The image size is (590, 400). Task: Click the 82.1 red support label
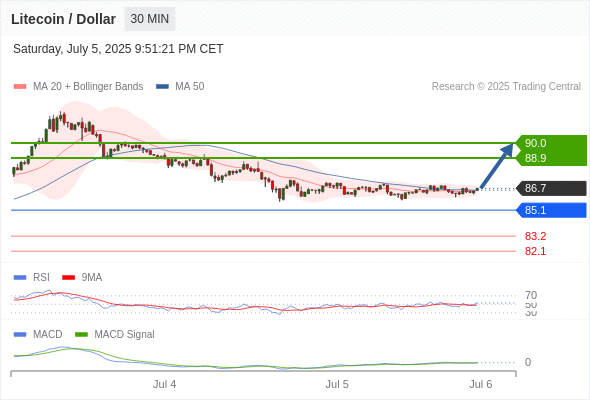click(x=535, y=251)
